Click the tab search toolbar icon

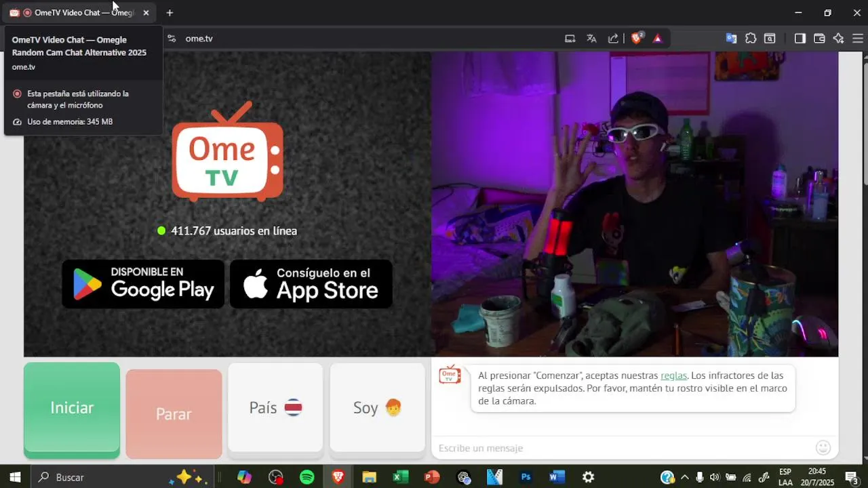(x=770, y=39)
